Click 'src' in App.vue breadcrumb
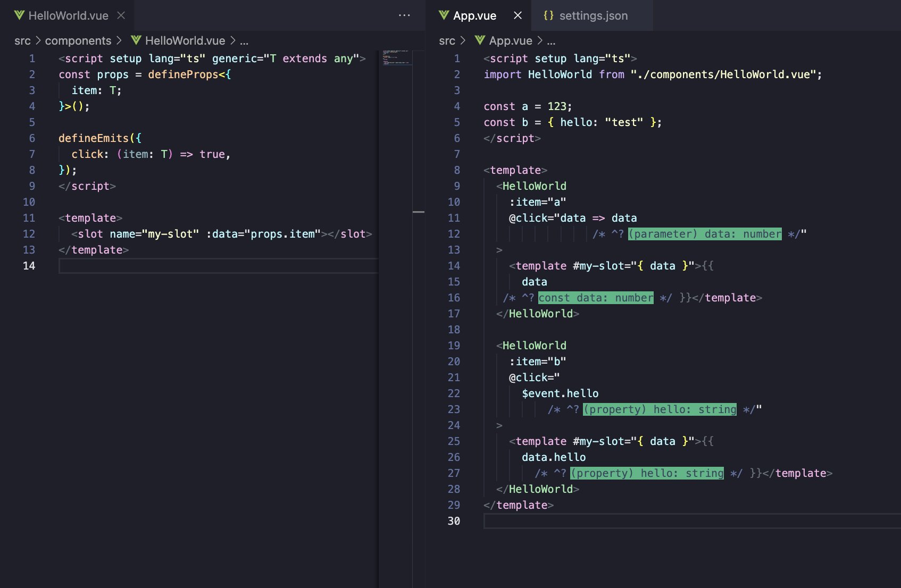This screenshot has width=901, height=588. 447,40
